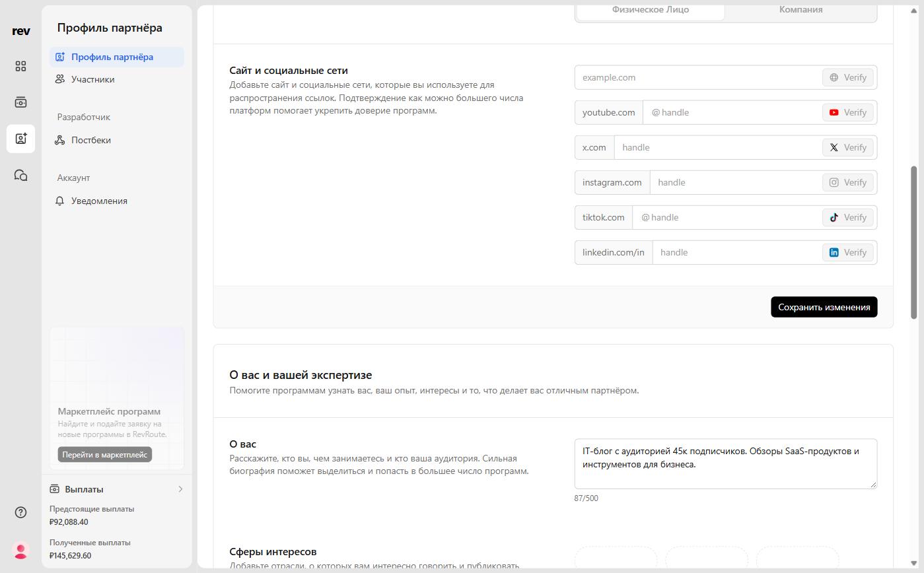Click the О вас biography text area
The width and height of the screenshot is (924, 573).
pos(726,463)
